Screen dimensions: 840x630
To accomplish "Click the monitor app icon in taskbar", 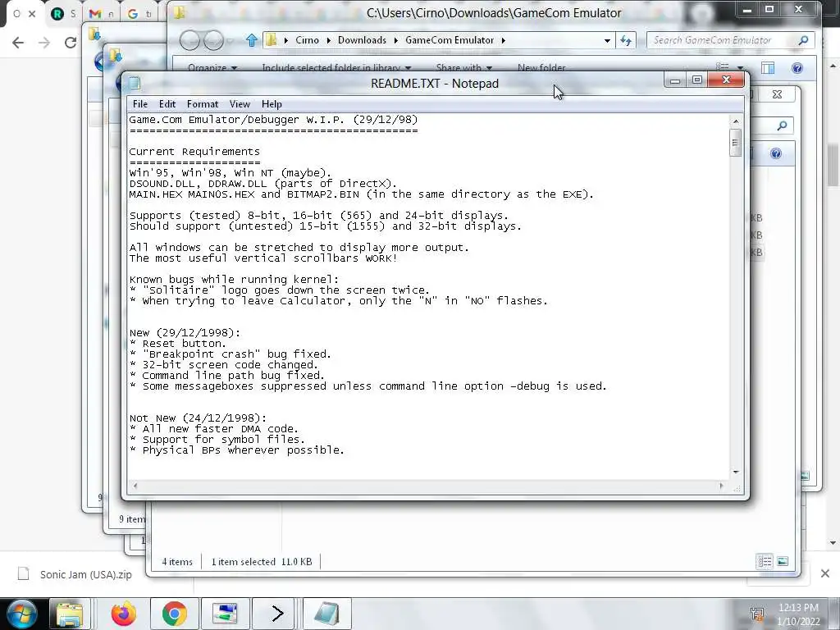I will coord(225,614).
